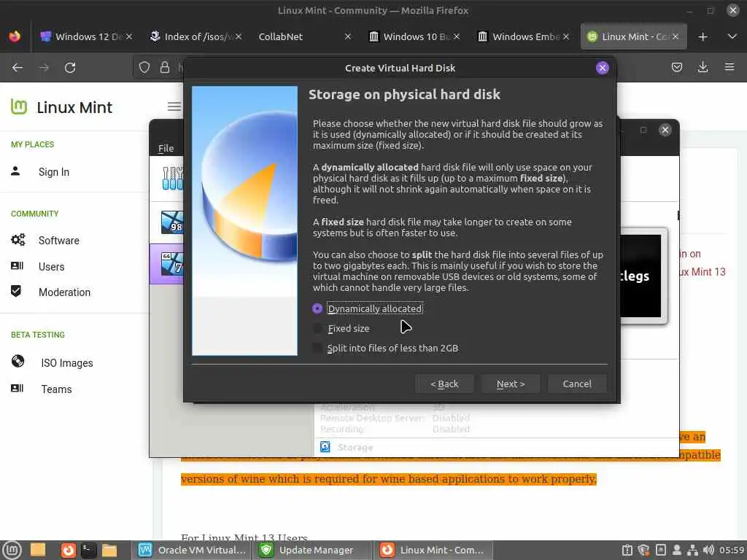The width and height of the screenshot is (747, 560).
Task: Click the clock showing 05:59
Action: [x=732, y=551]
